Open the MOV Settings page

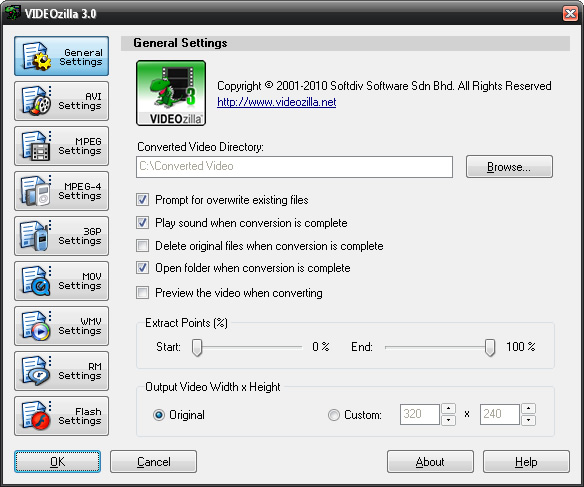61,281
